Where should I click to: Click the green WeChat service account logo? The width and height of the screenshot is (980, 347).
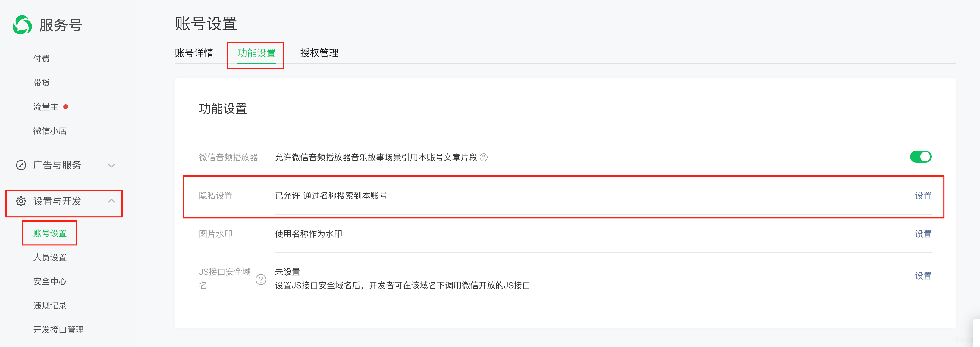22,25
